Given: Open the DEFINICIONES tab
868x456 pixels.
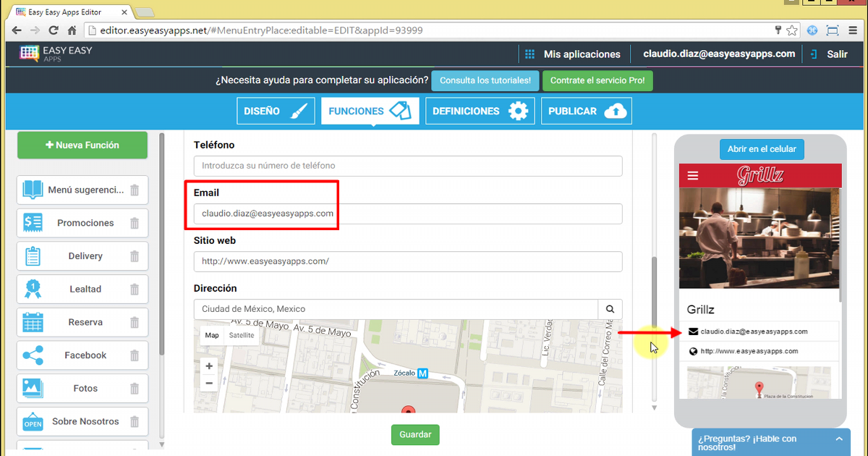Looking at the screenshot, I should [x=480, y=111].
